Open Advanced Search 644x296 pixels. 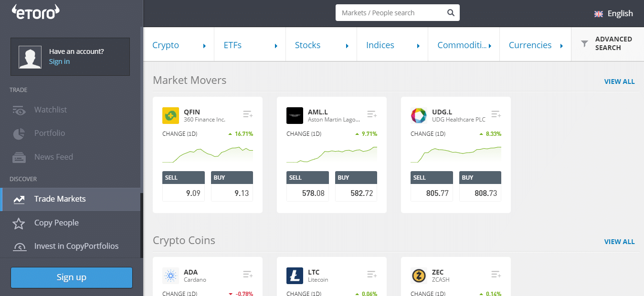607,44
